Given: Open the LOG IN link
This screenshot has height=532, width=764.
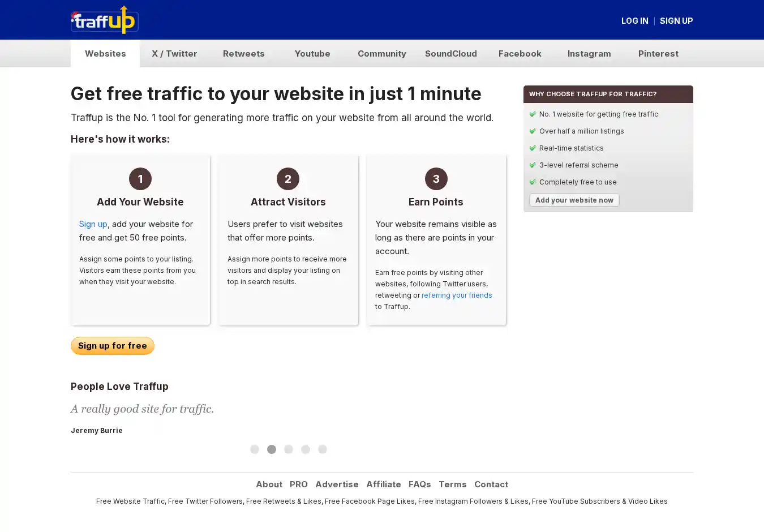Looking at the screenshot, I should [634, 21].
